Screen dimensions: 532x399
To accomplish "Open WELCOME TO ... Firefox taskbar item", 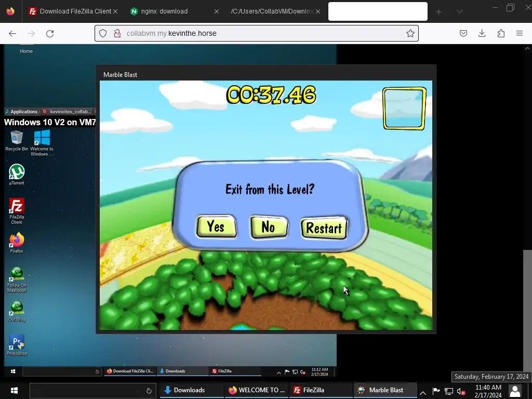I will pos(256,390).
